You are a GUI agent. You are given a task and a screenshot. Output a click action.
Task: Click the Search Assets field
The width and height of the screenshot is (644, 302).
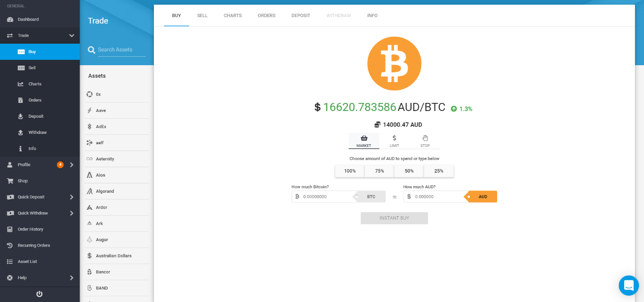pyautogui.click(x=122, y=50)
